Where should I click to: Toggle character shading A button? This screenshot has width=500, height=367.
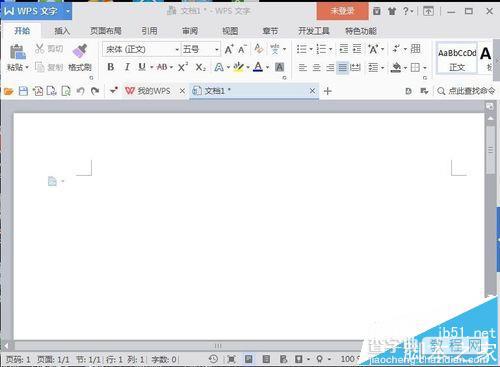pos(279,67)
